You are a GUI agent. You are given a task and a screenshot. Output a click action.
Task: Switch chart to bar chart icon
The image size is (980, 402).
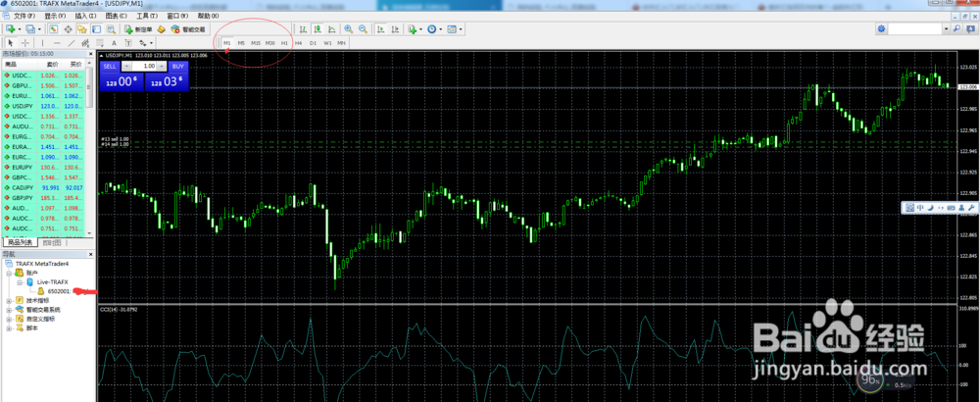(x=303, y=28)
